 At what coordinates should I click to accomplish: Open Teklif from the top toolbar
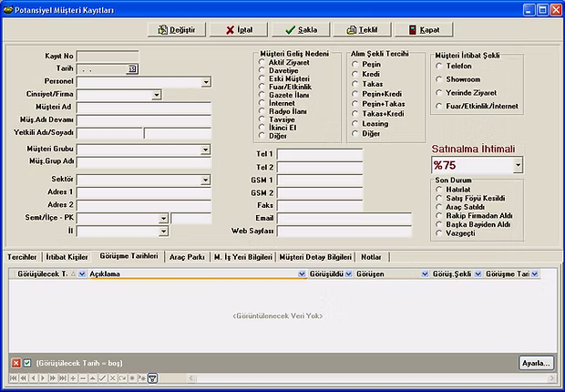[x=362, y=30]
